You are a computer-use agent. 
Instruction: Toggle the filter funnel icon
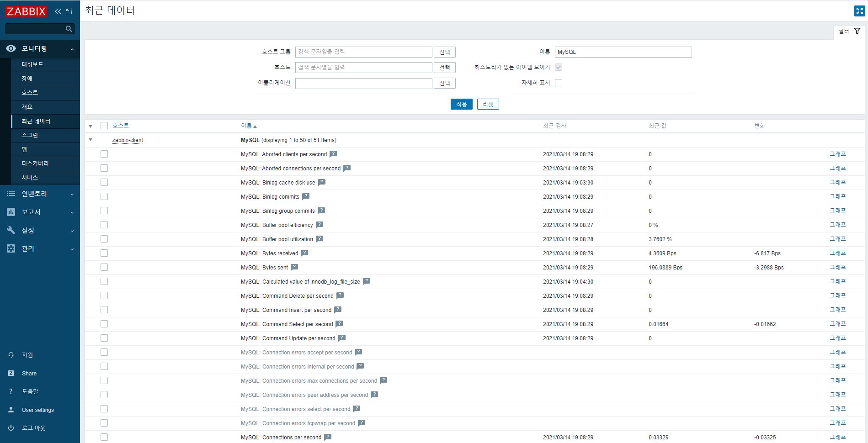tap(857, 31)
